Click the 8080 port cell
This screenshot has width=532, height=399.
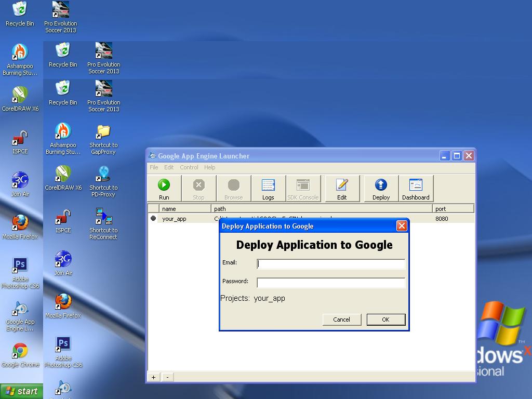click(442, 219)
